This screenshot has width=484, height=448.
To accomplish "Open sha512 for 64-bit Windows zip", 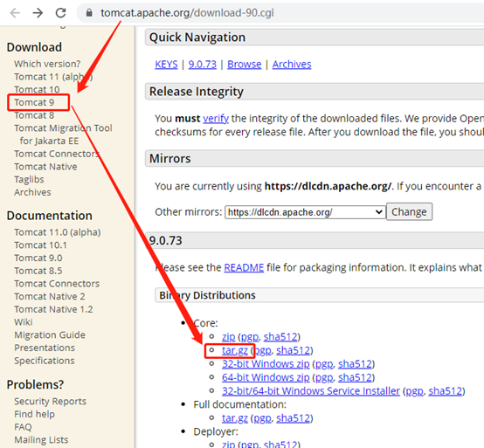I will (x=355, y=377).
